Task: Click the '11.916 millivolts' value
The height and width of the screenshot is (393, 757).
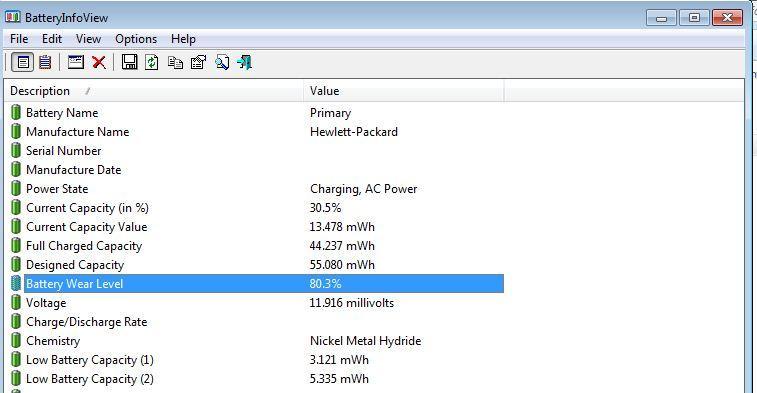Action: [x=351, y=303]
